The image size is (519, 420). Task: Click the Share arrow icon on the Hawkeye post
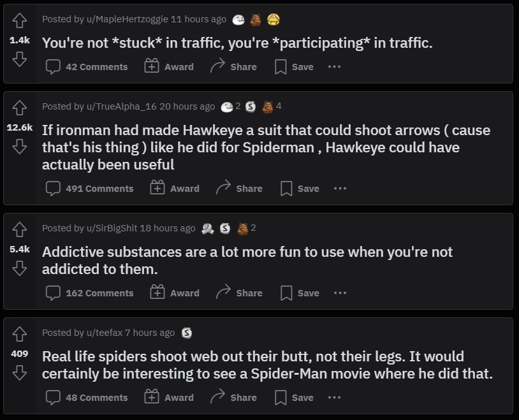[221, 188]
